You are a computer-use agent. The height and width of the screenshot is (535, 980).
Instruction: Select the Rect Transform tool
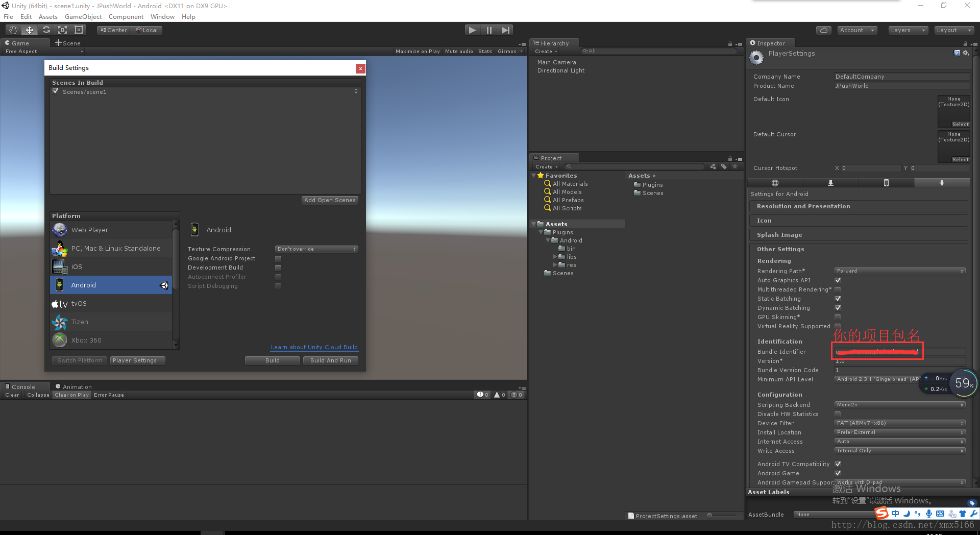[79, 30]
